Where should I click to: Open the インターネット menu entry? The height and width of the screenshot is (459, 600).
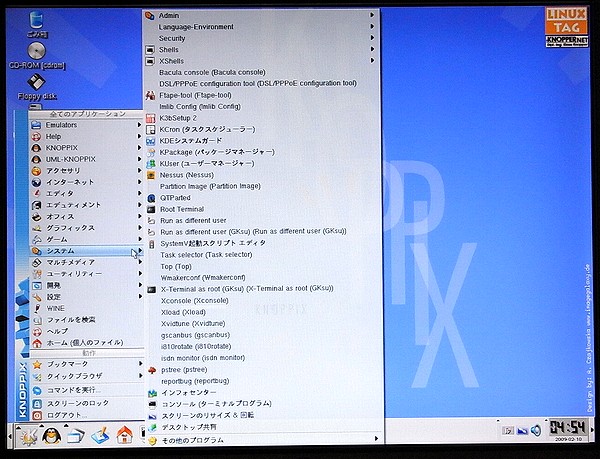pyautogui.click(x=87, y=182)
